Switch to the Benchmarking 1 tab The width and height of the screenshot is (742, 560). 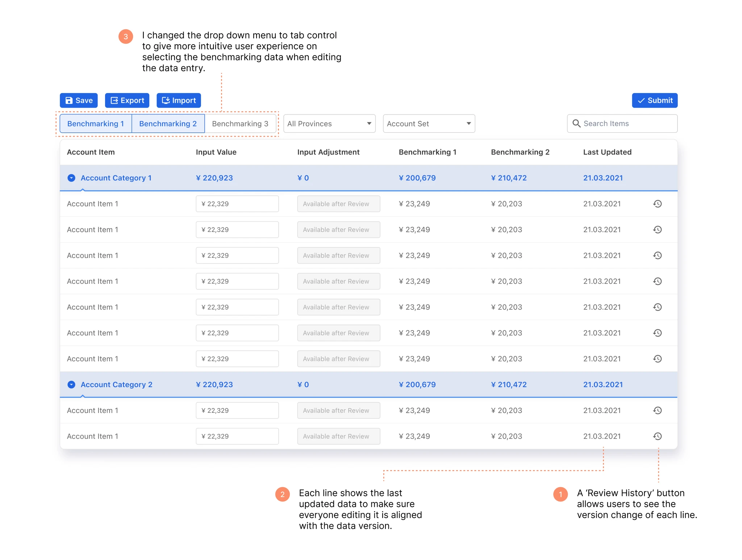[96, 124]
